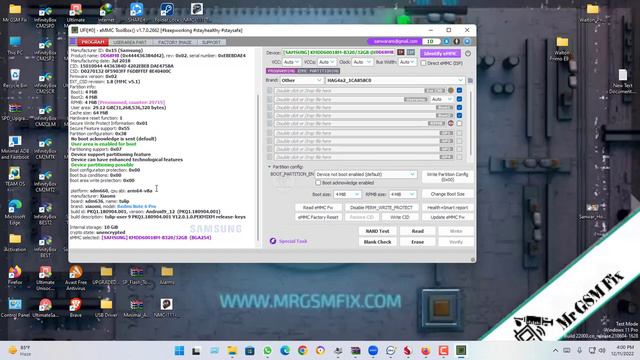Open This PC desktop icon
Screen dimensions: 640x360
coord(15,46)
